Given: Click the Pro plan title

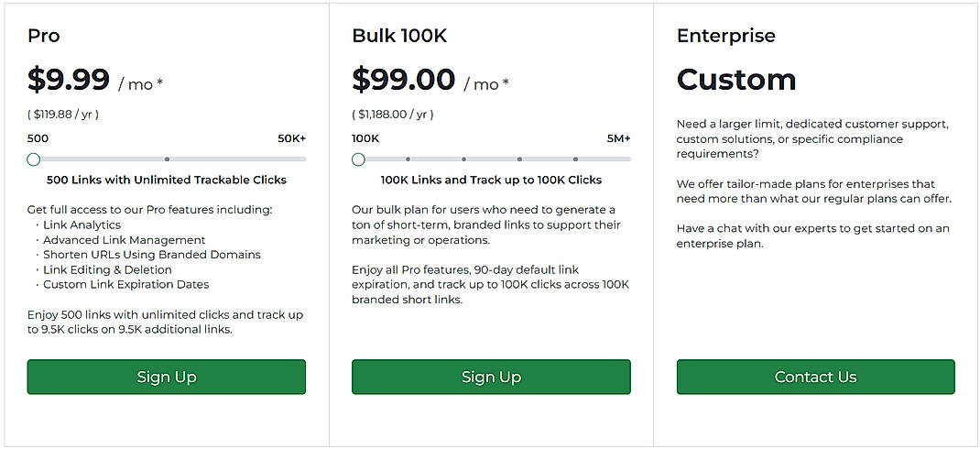Looking at the screenshot, I should [x=44, y=36].
